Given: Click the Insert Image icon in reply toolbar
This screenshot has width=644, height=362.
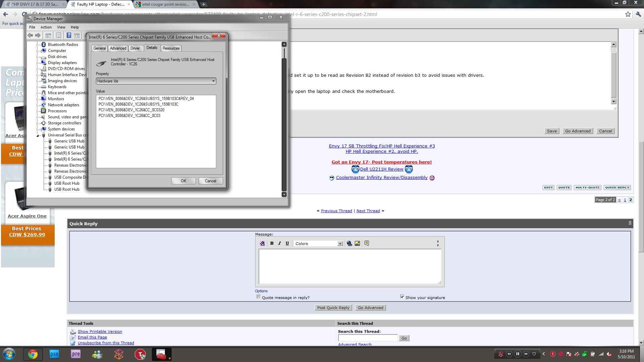Looking at the screenshot, I should click(x=358, y=243).
